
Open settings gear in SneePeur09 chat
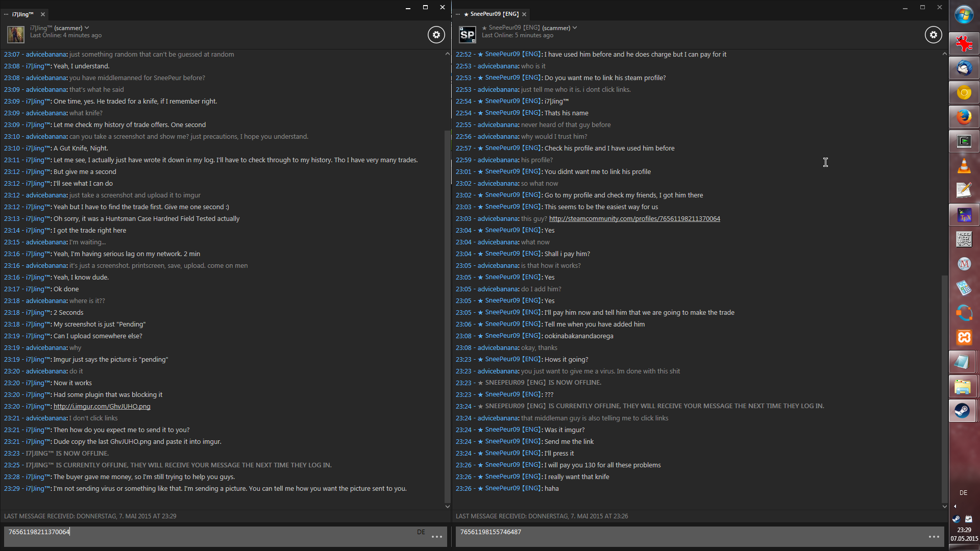(933, 35)
